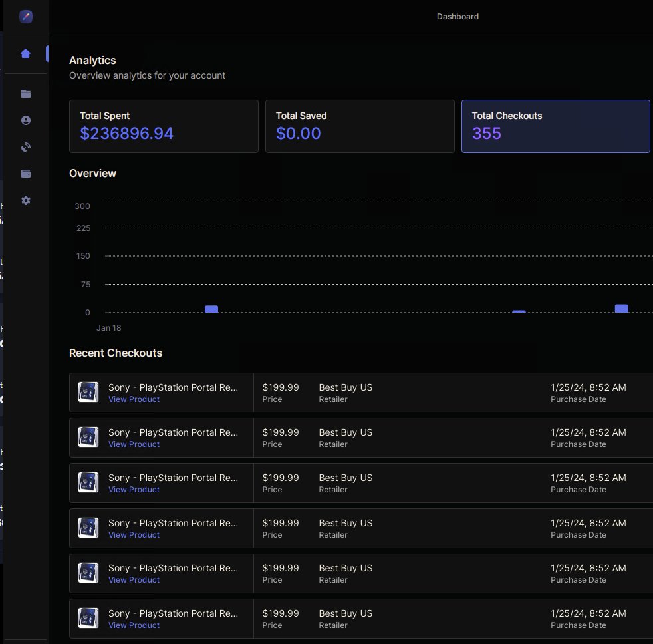Open the satellite dish monitor icon
Viewport: 653px width, 644px height.
(26, 147)
